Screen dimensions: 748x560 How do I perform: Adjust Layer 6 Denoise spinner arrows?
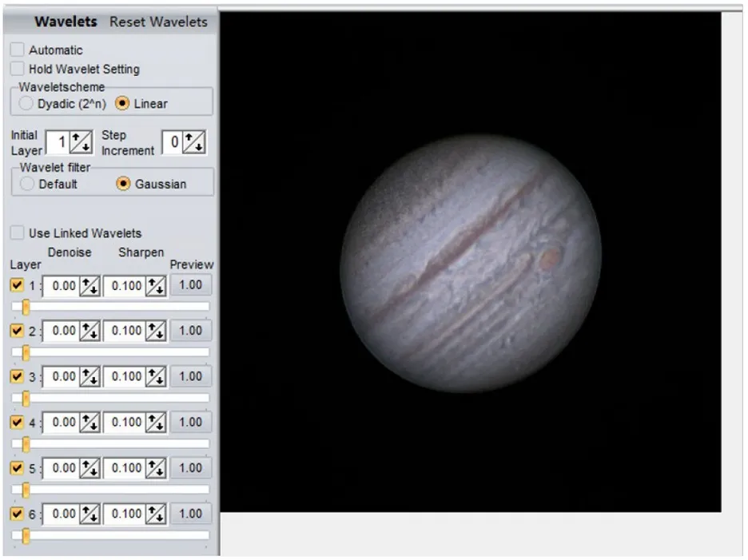point(90,514)
